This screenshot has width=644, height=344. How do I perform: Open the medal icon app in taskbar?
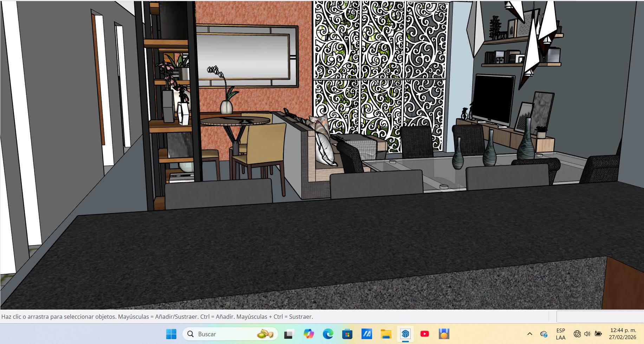click(444, 334)
